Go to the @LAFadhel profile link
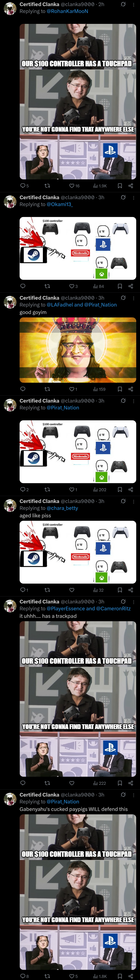Screen dimensions: 140x980 [x=59, y=305]
